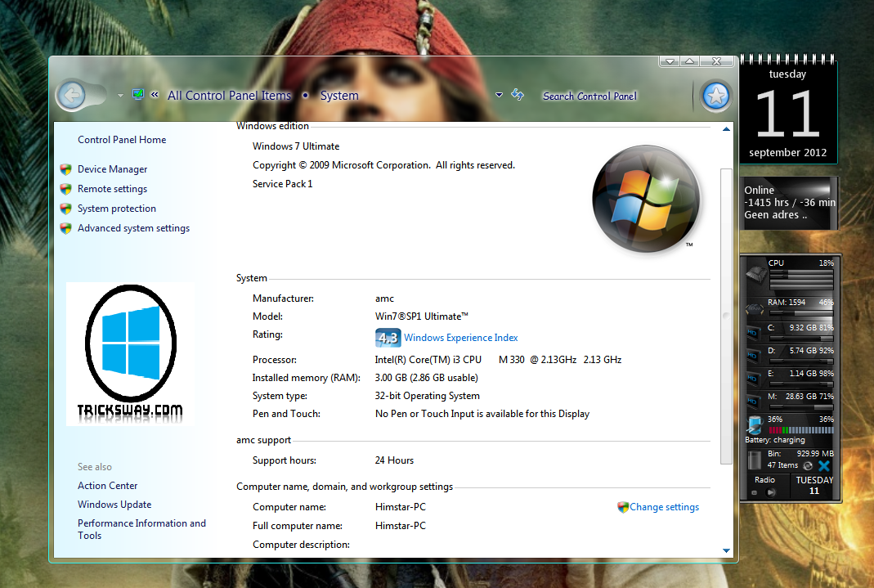This screenshot has width=874, height=588.
Task: Click the D: drive HD icon in the gadget
Action: pyautogui.click(x=752, y=356)
